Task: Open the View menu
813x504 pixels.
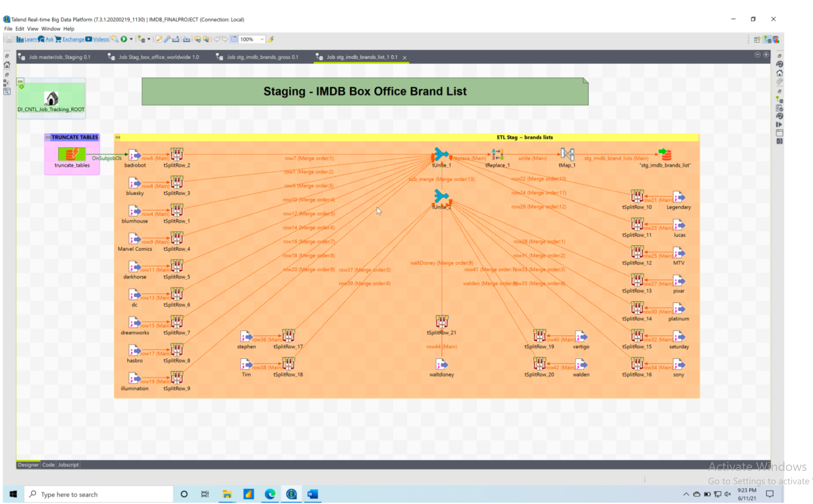Action: pyautogui.click(x=32, y=29)
